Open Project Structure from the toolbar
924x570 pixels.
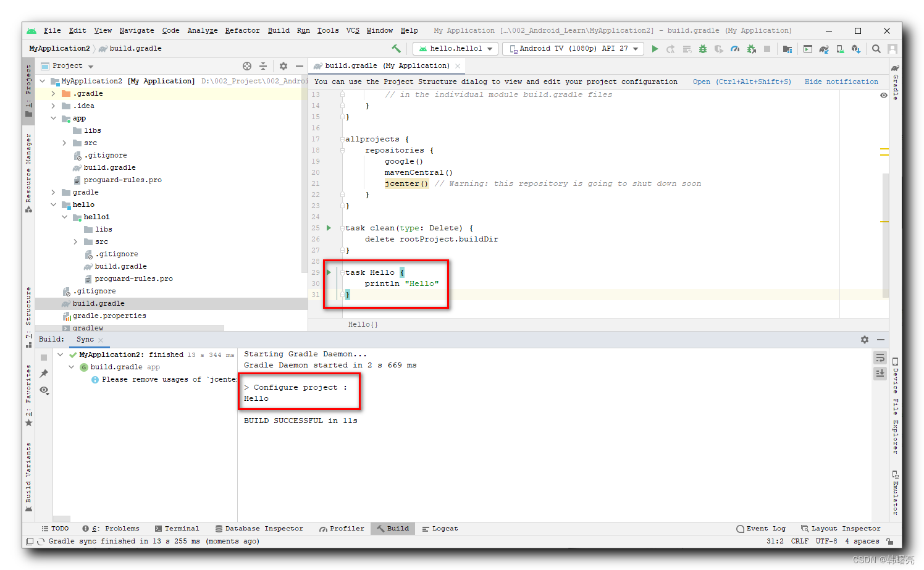coord(787,49)
